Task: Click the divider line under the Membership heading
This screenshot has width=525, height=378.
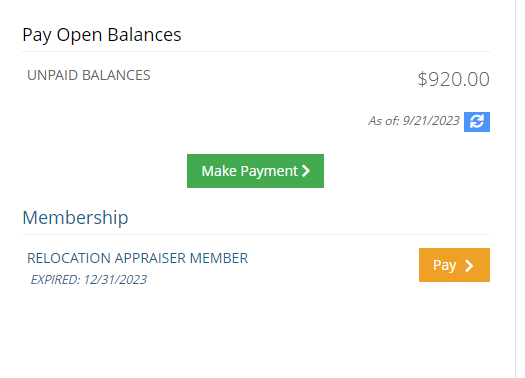Action: (256, 234)
